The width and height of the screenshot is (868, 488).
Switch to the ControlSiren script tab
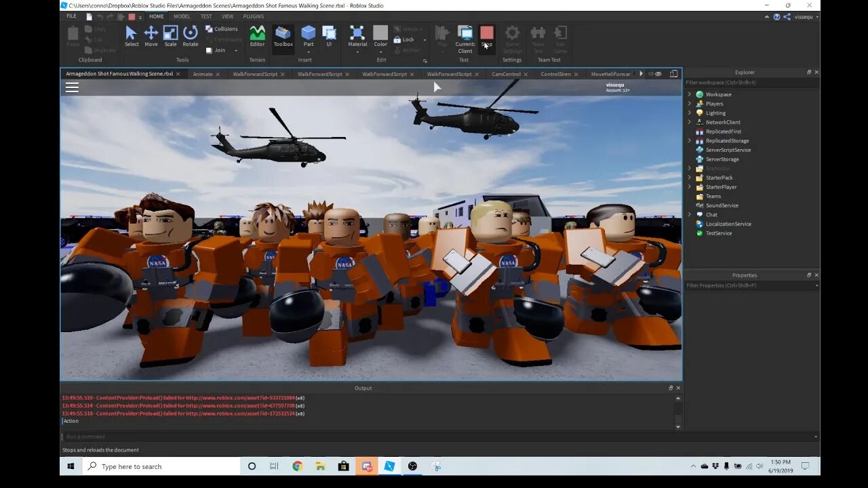pyautogui.click(x=555, y=74)
